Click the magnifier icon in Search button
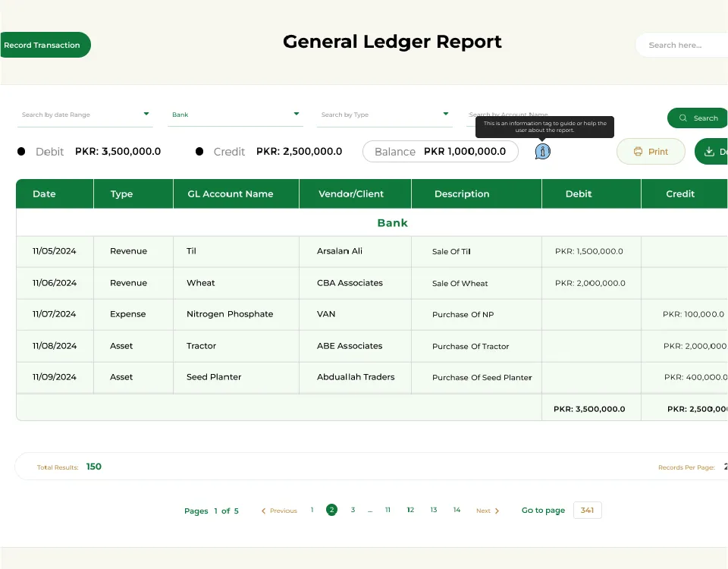Viewport: 728px width, 569px height. click(683, 118)
